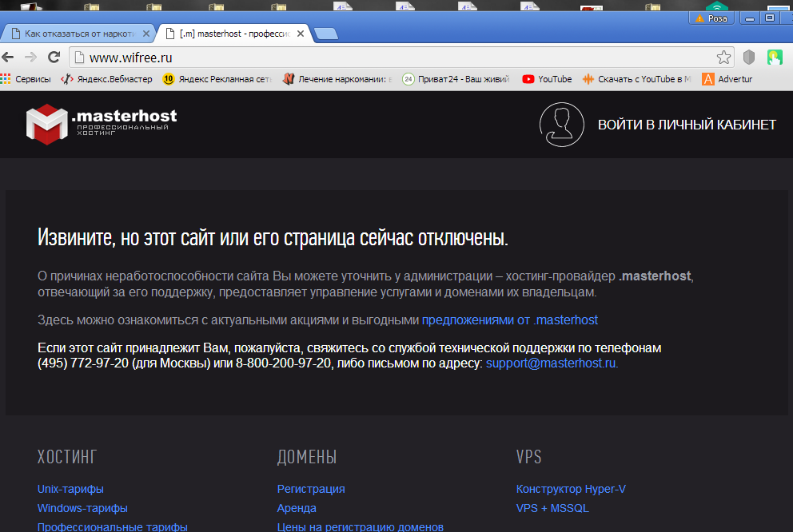Open предложениями от .masterhost link
The height and width of the screenshot is (532, 793).
coord(509,319)
